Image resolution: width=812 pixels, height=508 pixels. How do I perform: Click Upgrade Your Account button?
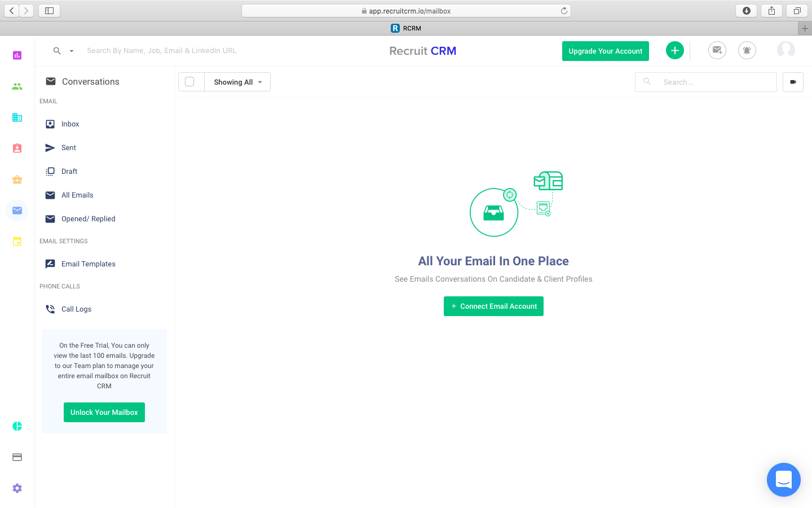tap(606, 51)
